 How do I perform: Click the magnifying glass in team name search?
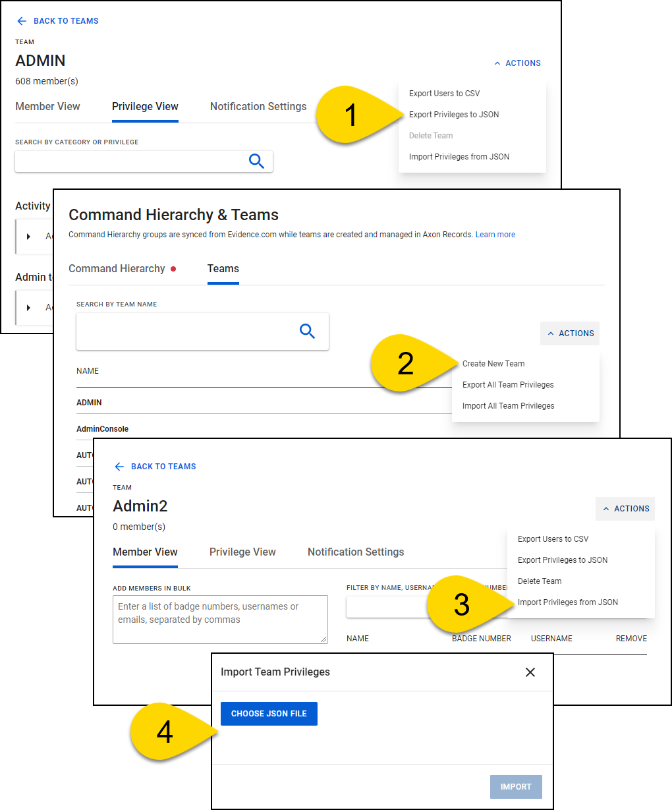coord(307,332)
